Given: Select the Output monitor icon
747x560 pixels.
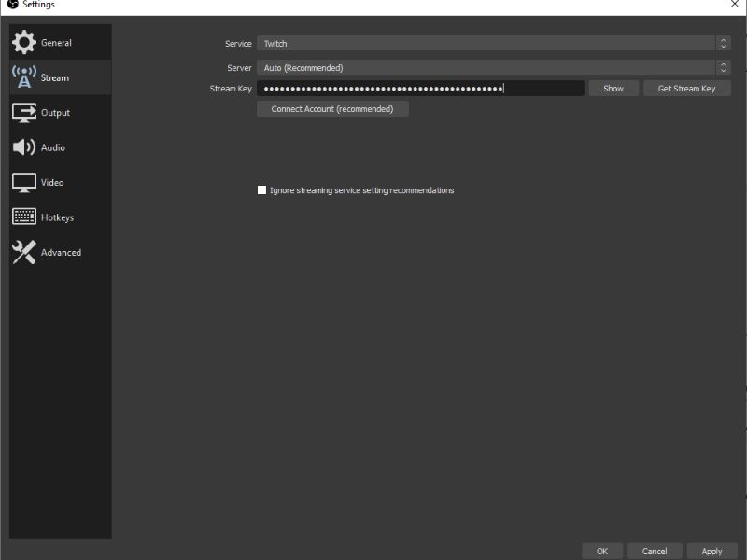Looking at the screenshot, I should [x=24, y=113].
